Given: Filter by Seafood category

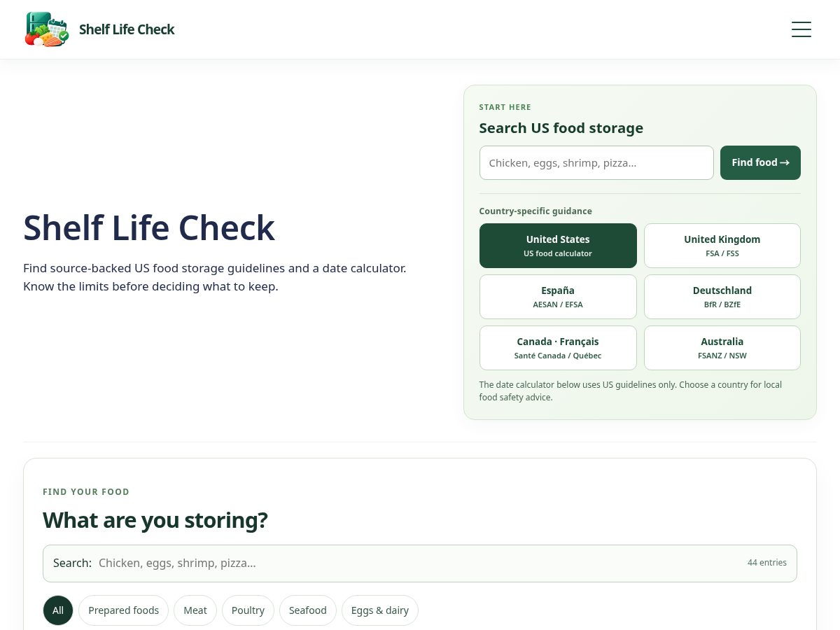Looking at the screenshot, I should (308, 610).
